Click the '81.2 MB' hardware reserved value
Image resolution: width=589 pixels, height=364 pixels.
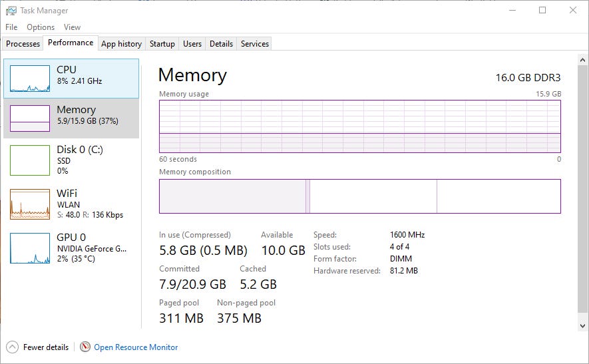(404, 271)
